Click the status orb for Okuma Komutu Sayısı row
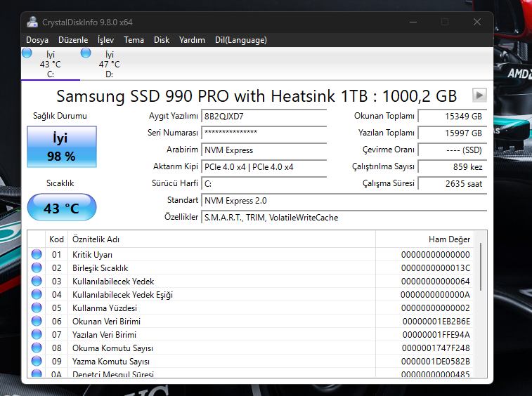This screenshot has height=396, width=532. (37, 348)
